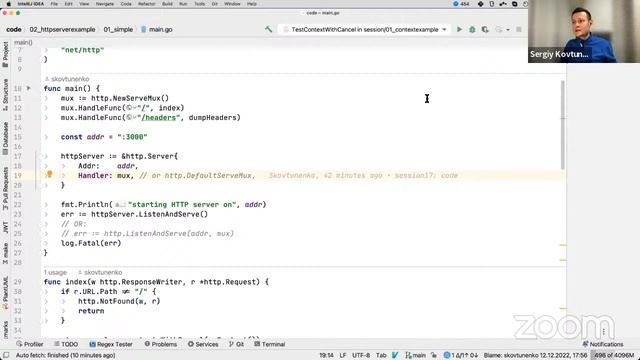This screenshot has height=360, width=640.
Task: Click the Auto fetch: finished status message
Action: pos(65,355)
